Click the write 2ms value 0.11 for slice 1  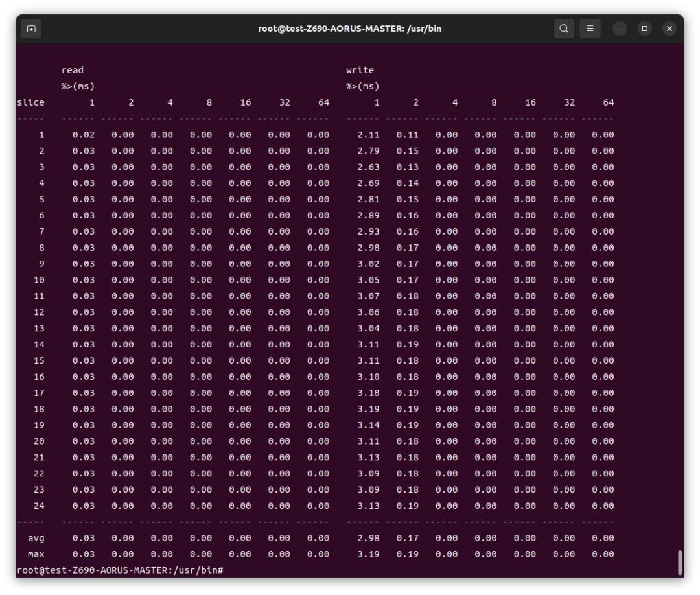(x=408, y=135)
